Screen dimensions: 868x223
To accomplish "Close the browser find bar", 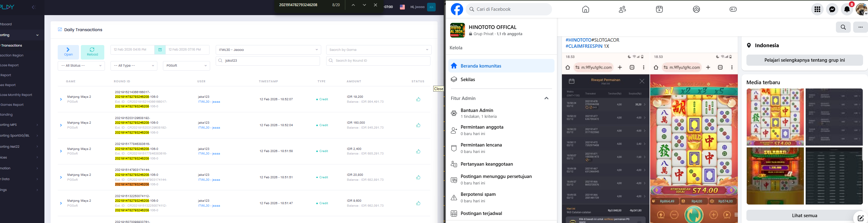I will point(375,5).
